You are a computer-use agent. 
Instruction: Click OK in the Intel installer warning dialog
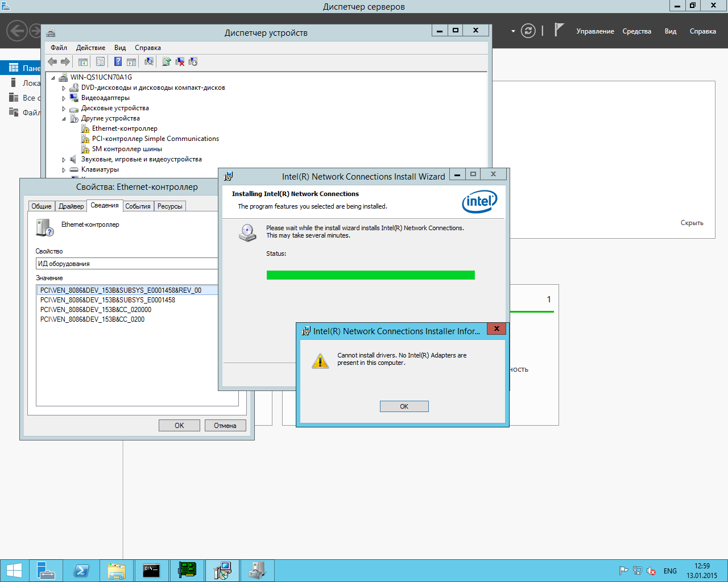click(x=404, y=406)
